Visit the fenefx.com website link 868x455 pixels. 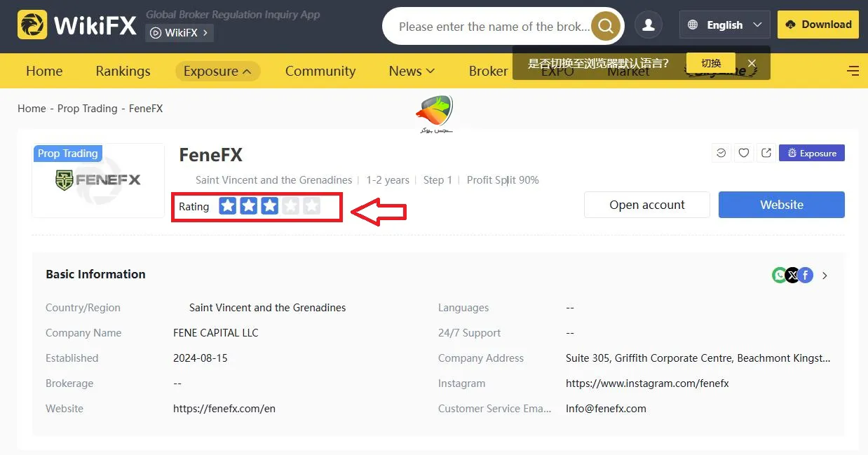[224, 408]
